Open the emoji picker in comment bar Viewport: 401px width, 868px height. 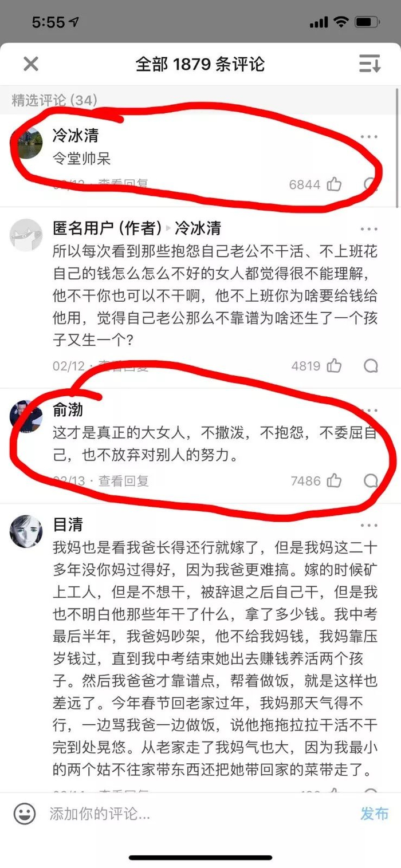[25, 814]
